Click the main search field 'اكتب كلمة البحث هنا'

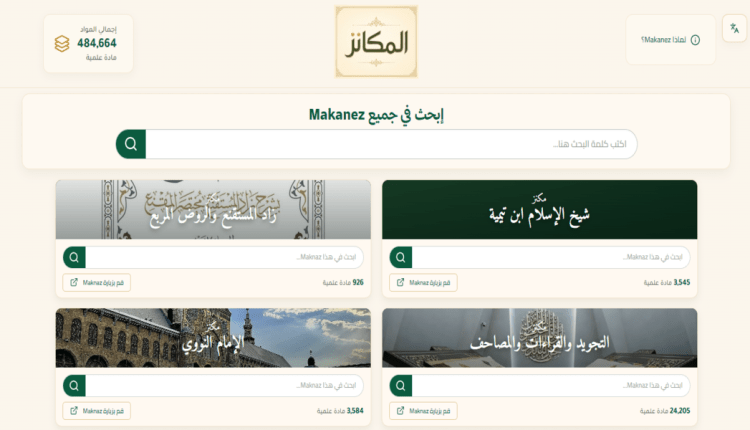[x=391, y=144]
